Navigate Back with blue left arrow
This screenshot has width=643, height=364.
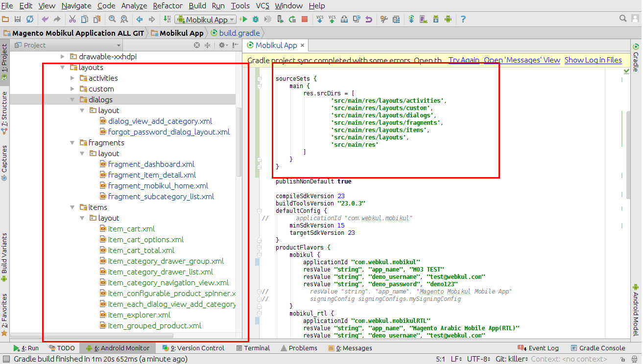coord(140,19)
